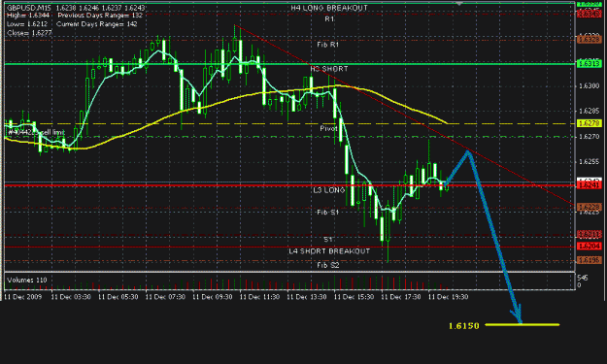This screenshot has height=364, width=607.
Task: Click the 545 volume scale value
Action: (583, 278)
